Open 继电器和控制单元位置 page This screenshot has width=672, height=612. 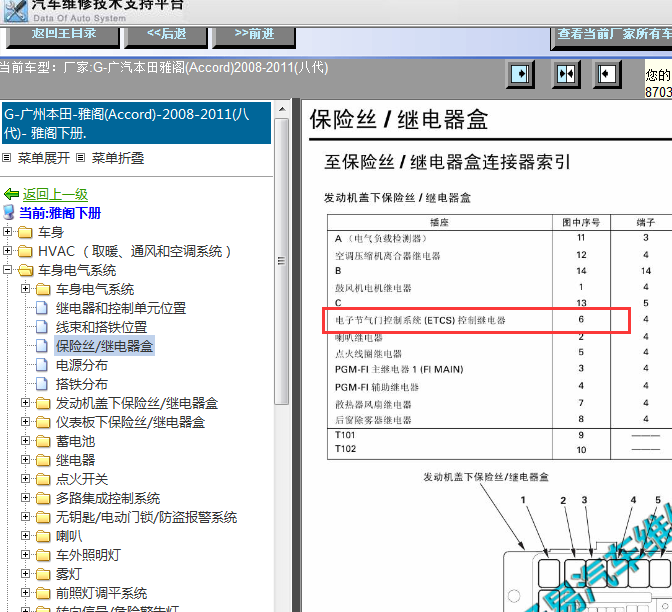(121, 308)
